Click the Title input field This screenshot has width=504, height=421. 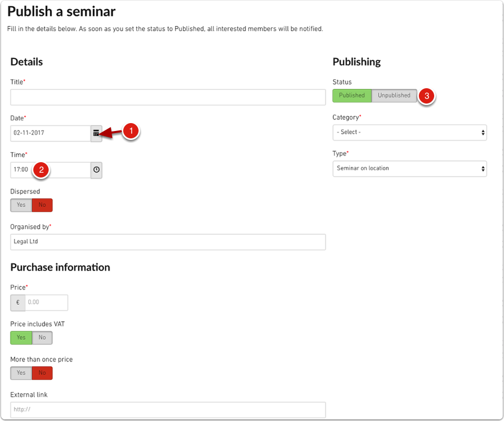click(x=168, y=97)
